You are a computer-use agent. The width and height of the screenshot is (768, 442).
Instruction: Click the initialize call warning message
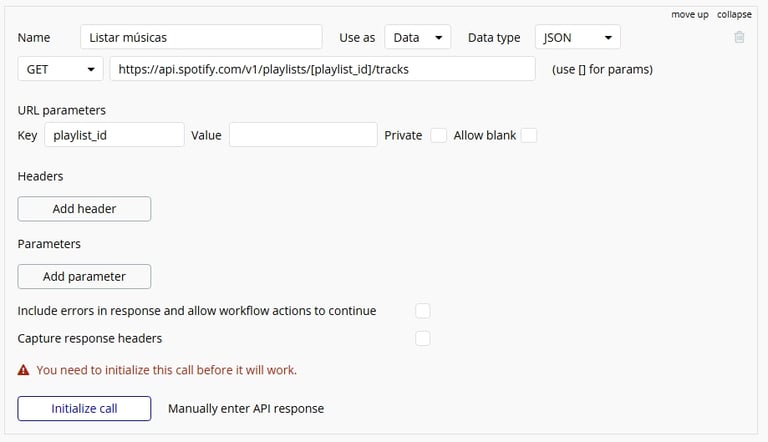point(167,370)
